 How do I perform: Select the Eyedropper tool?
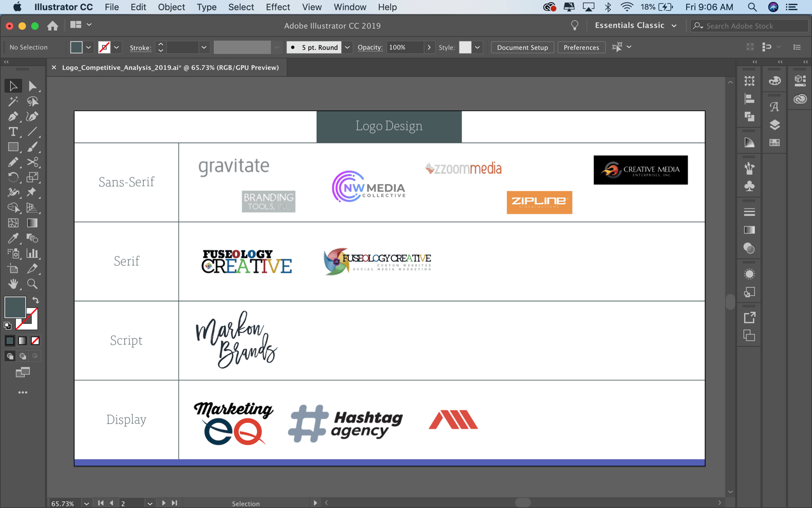click(x=13, y=238)
